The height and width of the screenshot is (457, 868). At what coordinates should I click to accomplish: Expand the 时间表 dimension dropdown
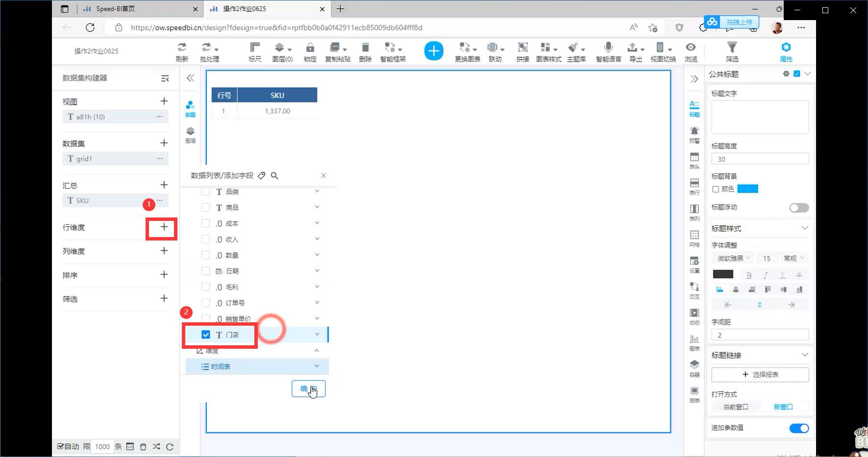pos(317,366)
